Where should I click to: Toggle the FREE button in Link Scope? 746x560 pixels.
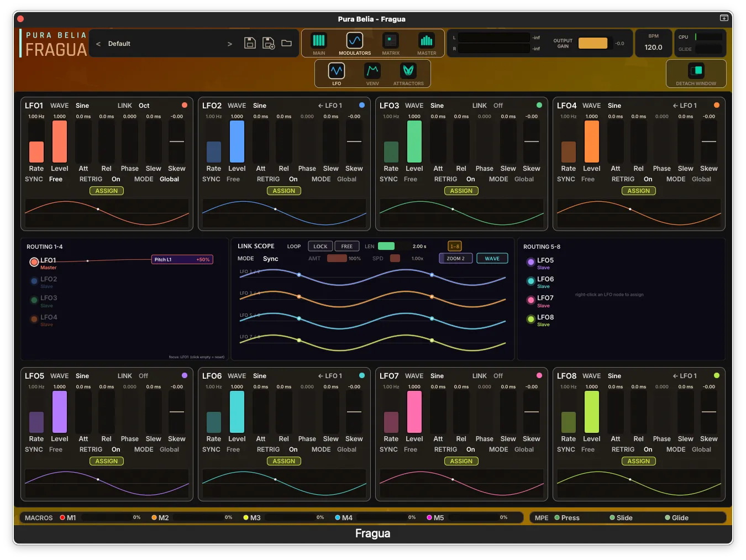(x=347, y=247)
